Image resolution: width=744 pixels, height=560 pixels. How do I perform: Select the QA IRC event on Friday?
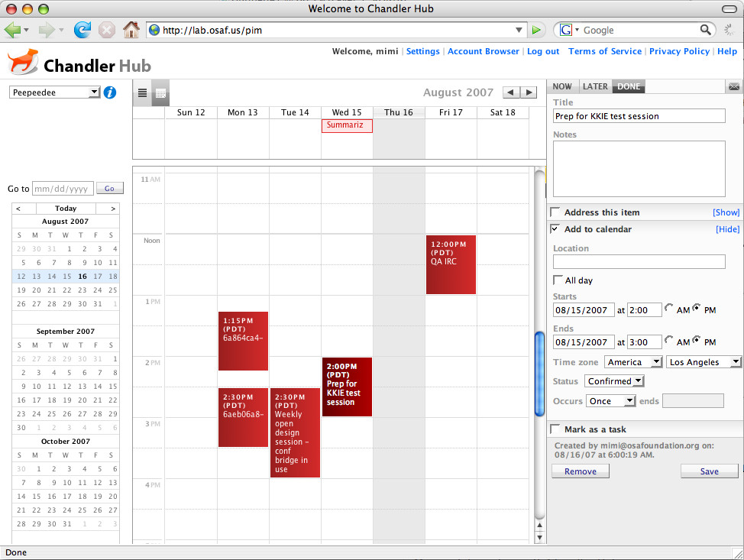click(451, 264)
